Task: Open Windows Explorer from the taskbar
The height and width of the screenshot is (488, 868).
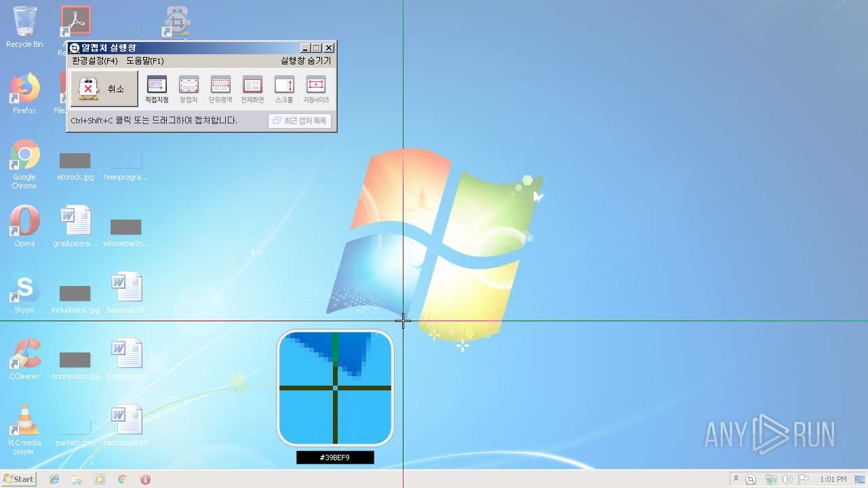Action: tap(77, 479)
